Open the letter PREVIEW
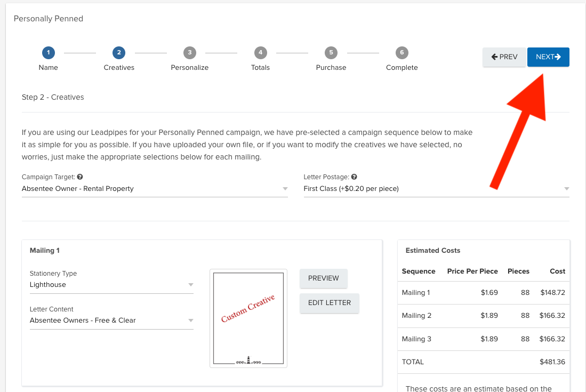This screenshot has width=586, height=392. pyautogui.click(x=323, y=278)
